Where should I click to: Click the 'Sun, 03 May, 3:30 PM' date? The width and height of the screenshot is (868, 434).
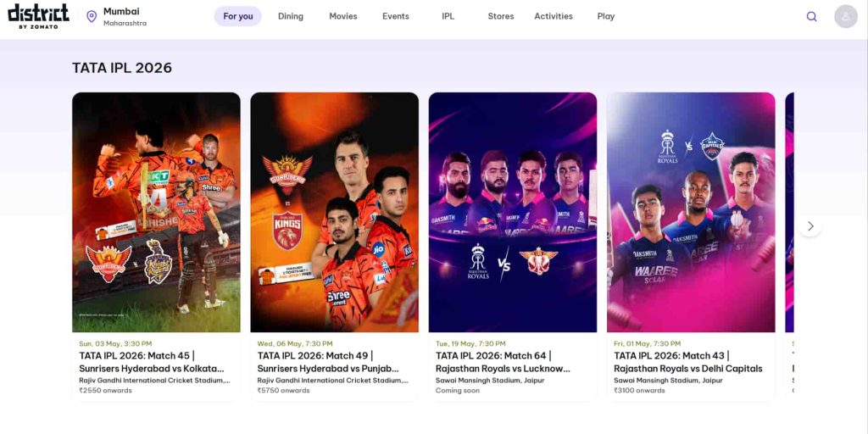pyautogui.click(x=115, y=344)
